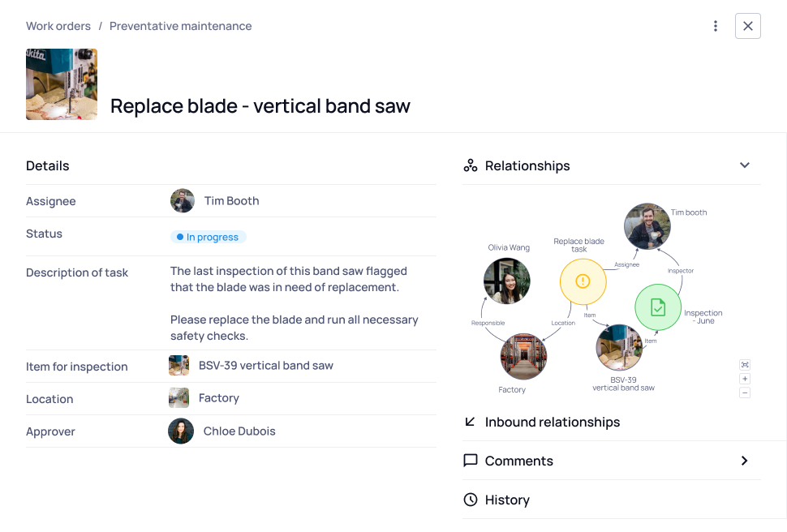Open the In progress status dropdown
The height and width of the screenshot is (532, 787).
click(208, 237)
